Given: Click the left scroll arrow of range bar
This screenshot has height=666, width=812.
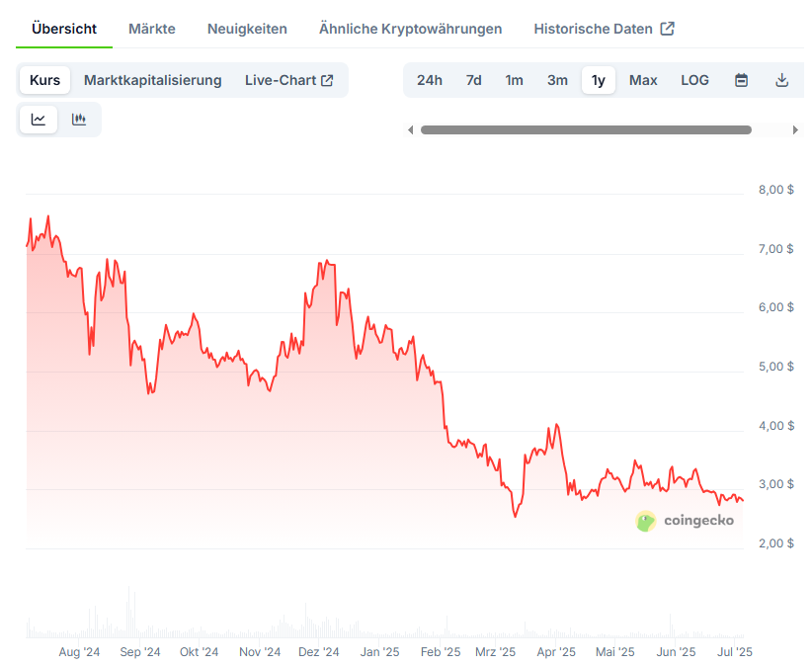Looking at the screenshot, I should (x=411, y=130).
